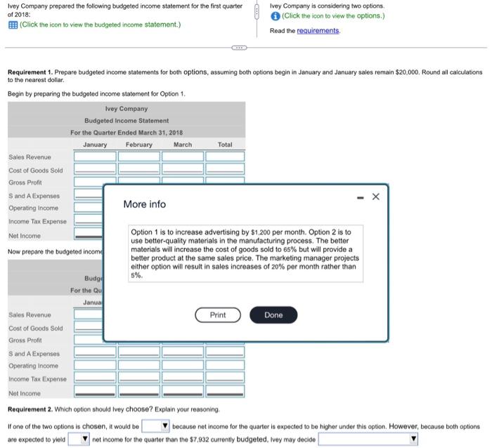Click the 'Requirement 1.' heading text
The height and width of the screenshot is (448, 492).
click(x=30, y=72)
